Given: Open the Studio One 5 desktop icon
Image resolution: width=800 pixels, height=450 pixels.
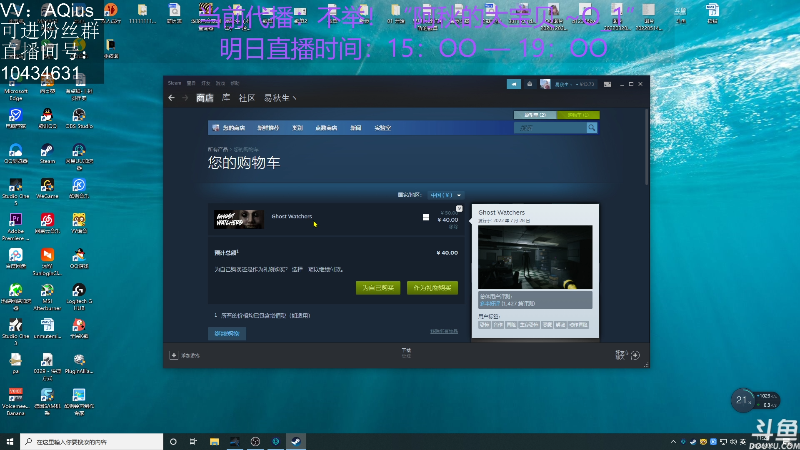Looking at the screenshot, I should tap(15, 191).
